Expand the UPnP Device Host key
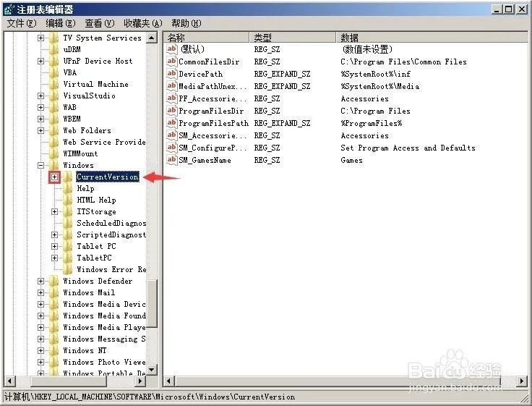The width and height of the screenshot is (532, 406). 40,62
